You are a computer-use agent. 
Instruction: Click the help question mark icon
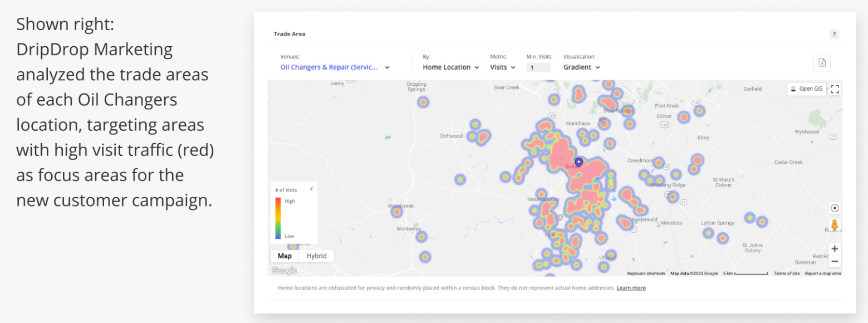pyautogui.click(x=833, y=34)
